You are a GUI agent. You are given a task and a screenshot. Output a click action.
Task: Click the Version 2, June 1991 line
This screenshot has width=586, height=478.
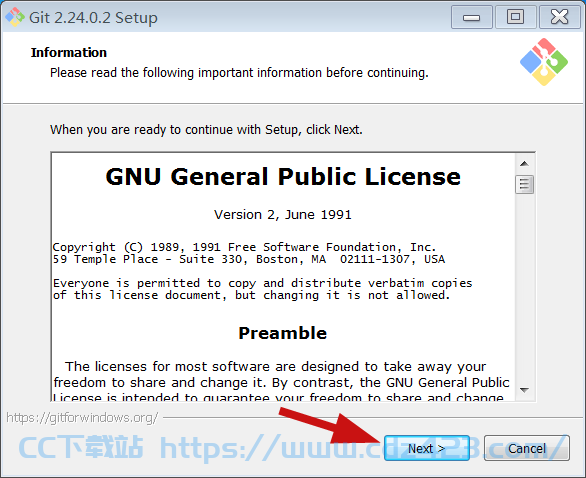[x=283, y=215]
